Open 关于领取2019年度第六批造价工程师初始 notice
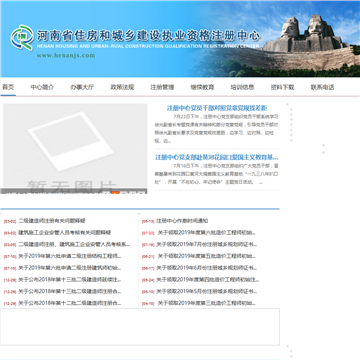This screenshot has width=360, height=360. point(207,232)
